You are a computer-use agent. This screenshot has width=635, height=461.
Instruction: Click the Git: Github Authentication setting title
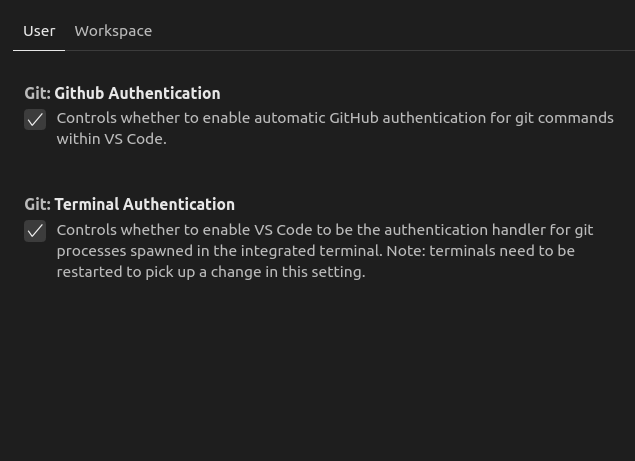coord(122,94)
